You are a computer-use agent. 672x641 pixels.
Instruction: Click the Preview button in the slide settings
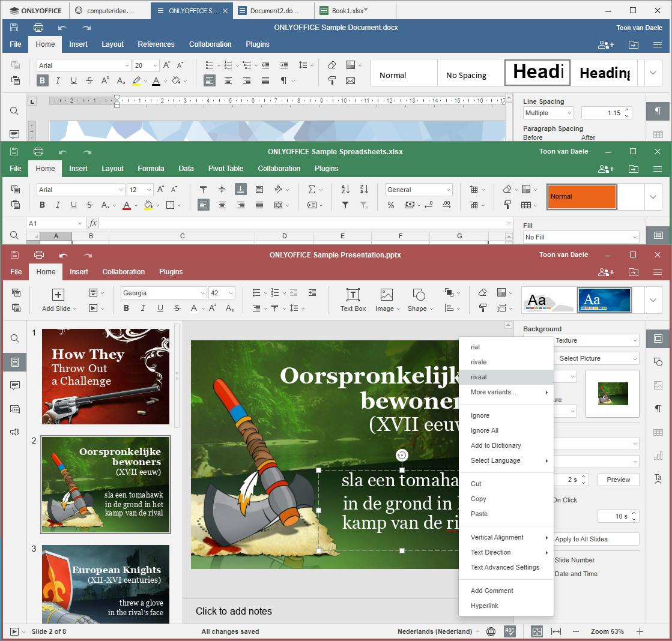[618, 480]
